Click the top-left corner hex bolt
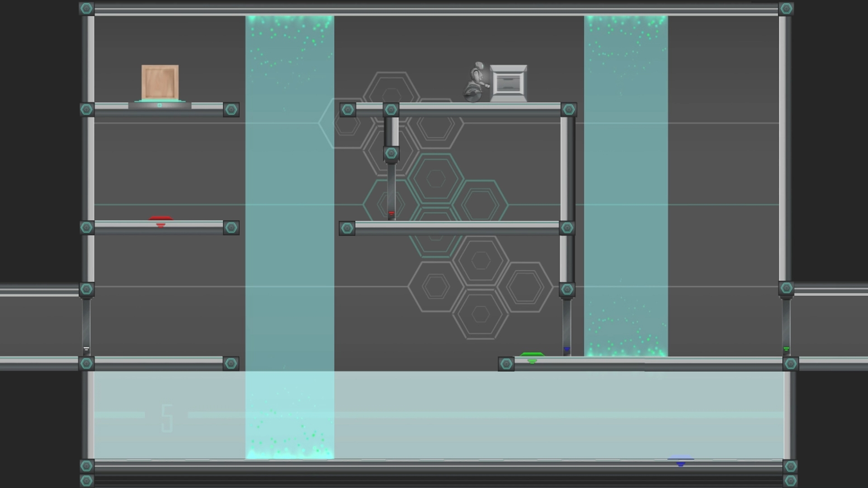 pos(86,8)
